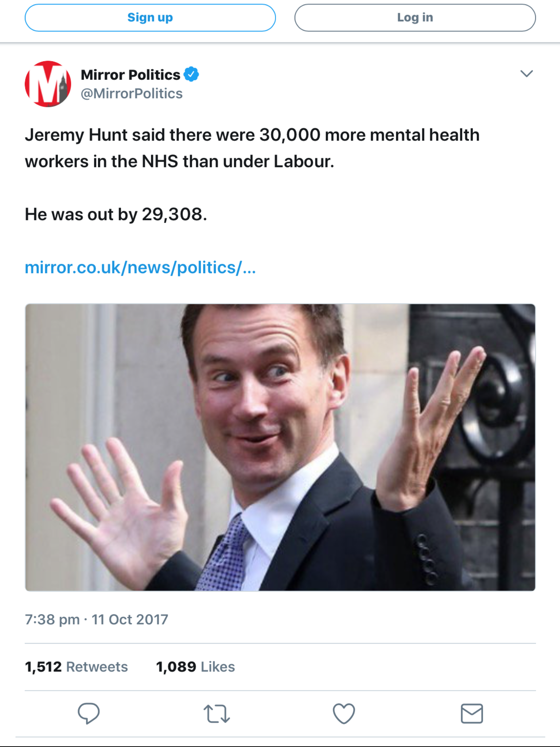Open the Mirror Politics display name

tap(131, 75)
